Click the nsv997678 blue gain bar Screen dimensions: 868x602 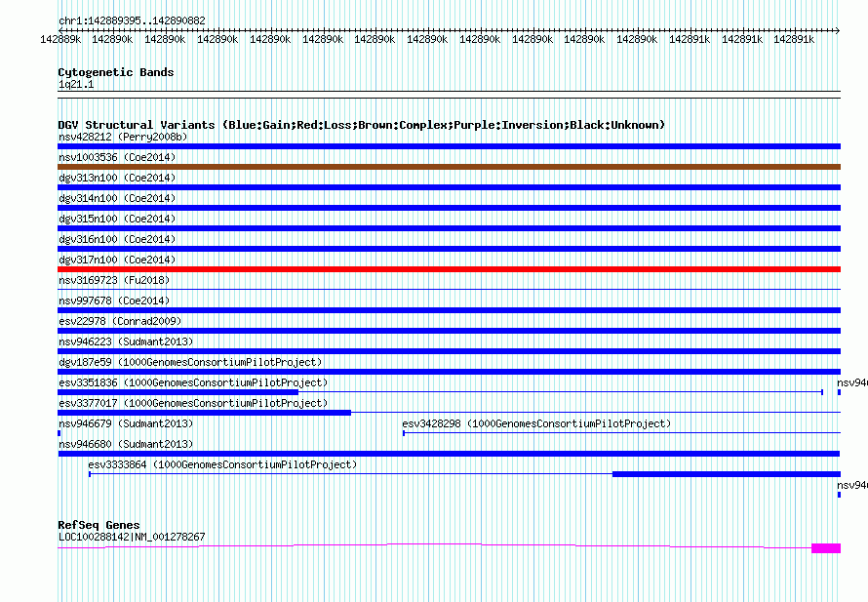pyautogui.click(x=449, y=310)
